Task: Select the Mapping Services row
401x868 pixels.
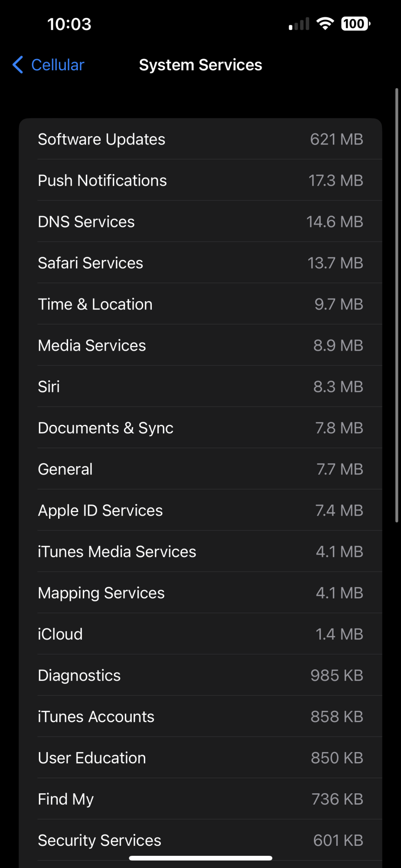Action: point(200,593)
